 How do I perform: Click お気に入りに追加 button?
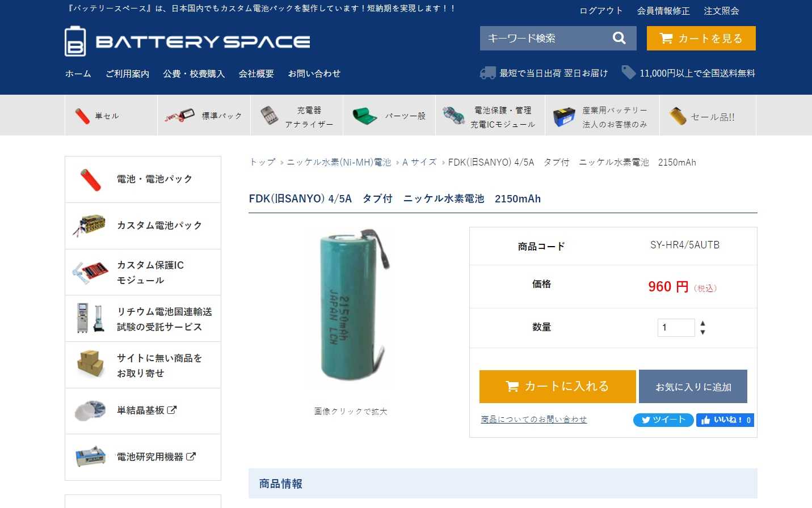693,387
